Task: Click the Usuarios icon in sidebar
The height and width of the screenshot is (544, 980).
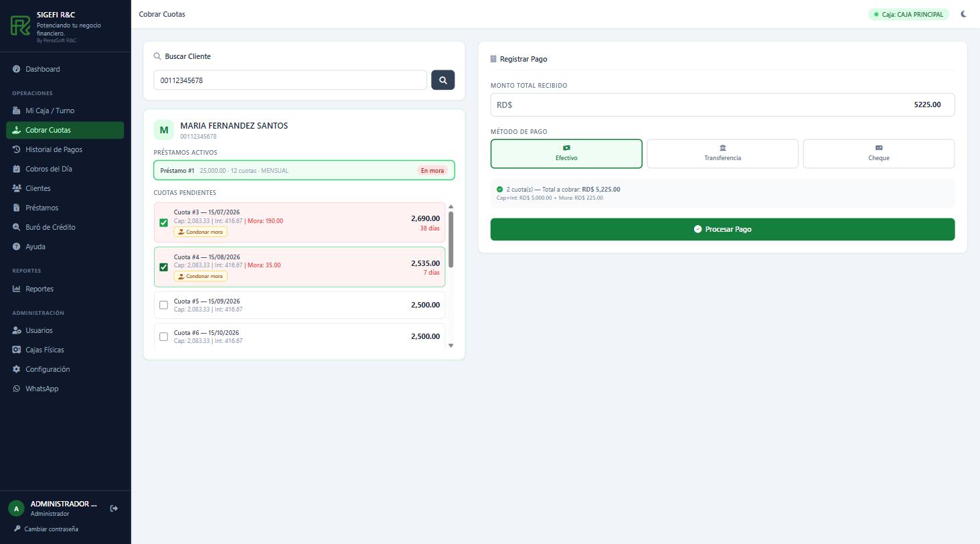Action: coord(17,330)
